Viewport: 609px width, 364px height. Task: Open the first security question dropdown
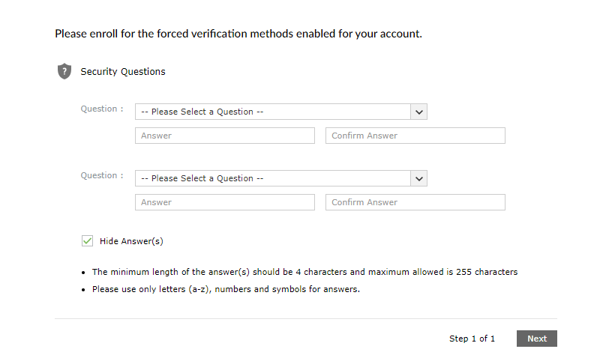(273, 112)
